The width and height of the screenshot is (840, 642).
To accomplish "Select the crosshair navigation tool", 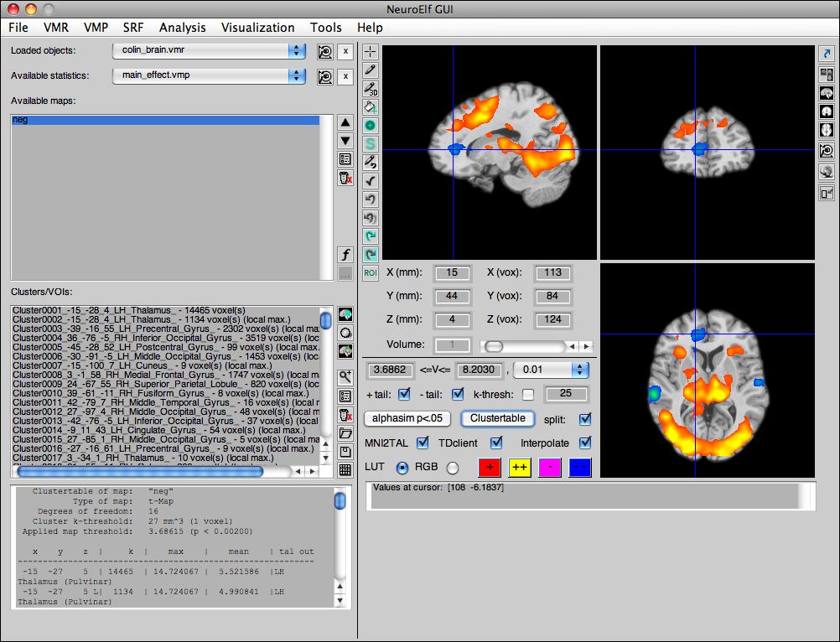I will point(371,52).
